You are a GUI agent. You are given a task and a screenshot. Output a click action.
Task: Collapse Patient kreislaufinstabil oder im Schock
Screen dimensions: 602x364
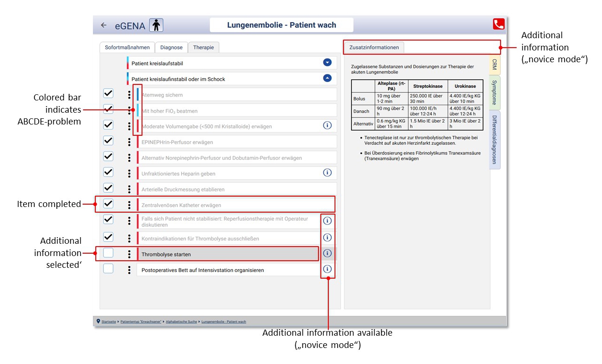(327, 78)
